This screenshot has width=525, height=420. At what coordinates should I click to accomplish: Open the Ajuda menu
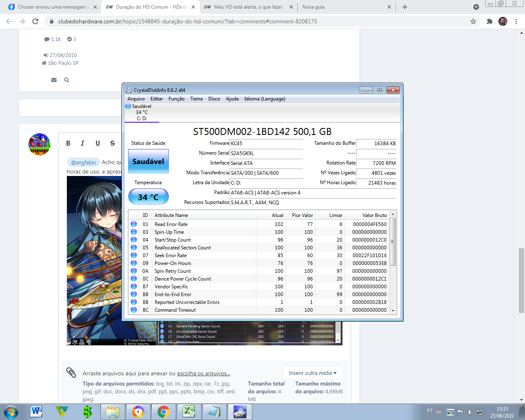(x=232, y=99)
